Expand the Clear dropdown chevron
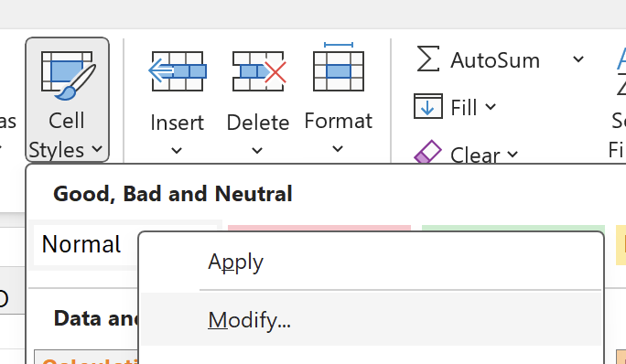Viewport: 626px width, 364px height. pyautogui.click(x=513, y=154)
